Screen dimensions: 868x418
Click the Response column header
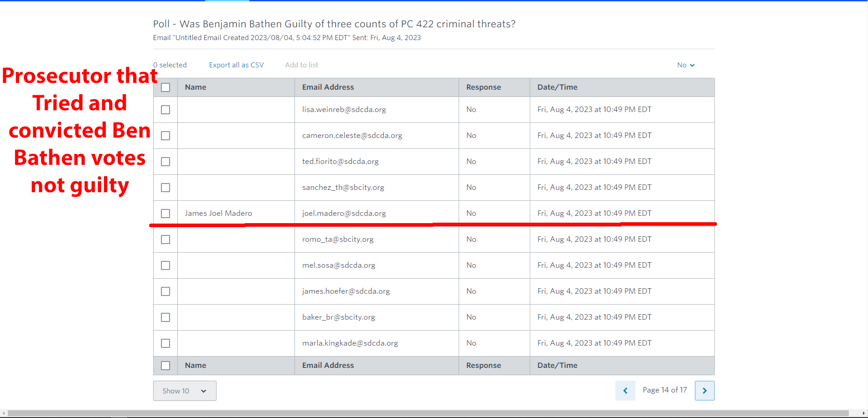[x=483, y=87]
